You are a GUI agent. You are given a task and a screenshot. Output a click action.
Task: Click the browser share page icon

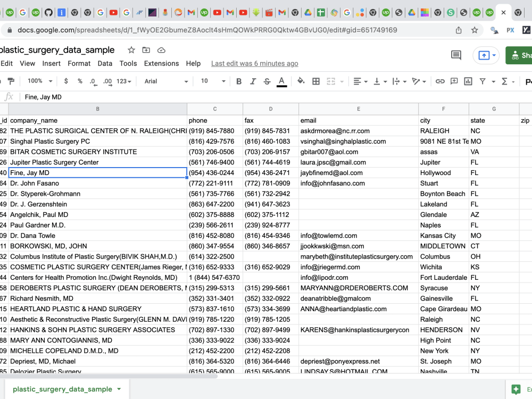click(459, 30)
